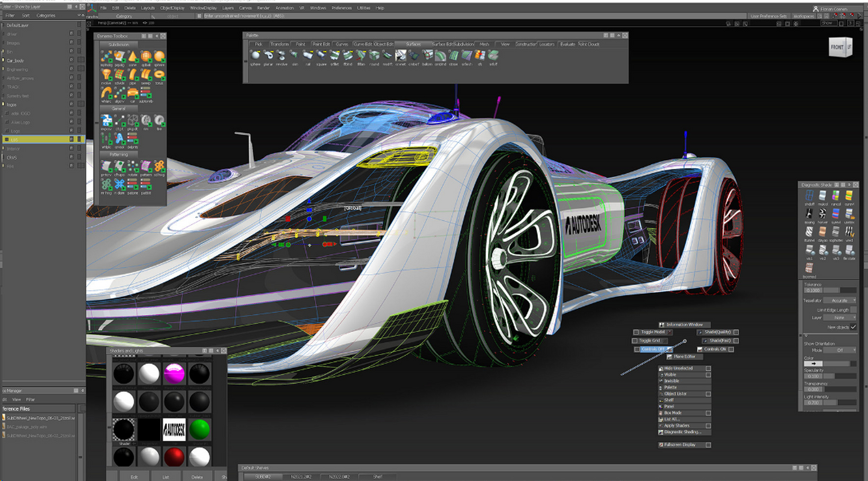
Task: Open the Categories menu in Object Lister
Action: coord(46,15)
